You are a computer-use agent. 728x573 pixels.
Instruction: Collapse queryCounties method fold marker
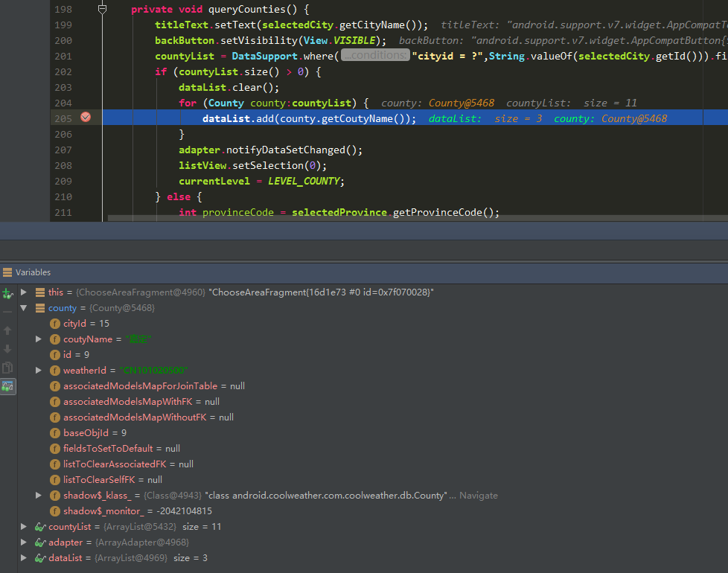tap(102, 9)
